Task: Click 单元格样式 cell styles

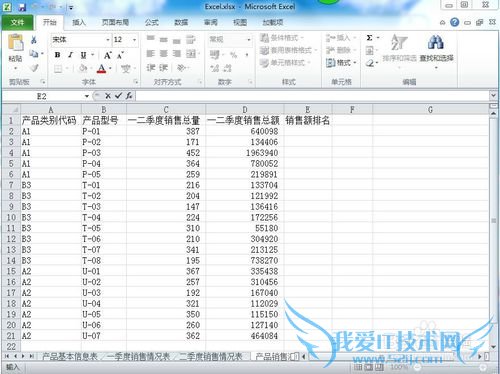Action: [x=285, y=63]
